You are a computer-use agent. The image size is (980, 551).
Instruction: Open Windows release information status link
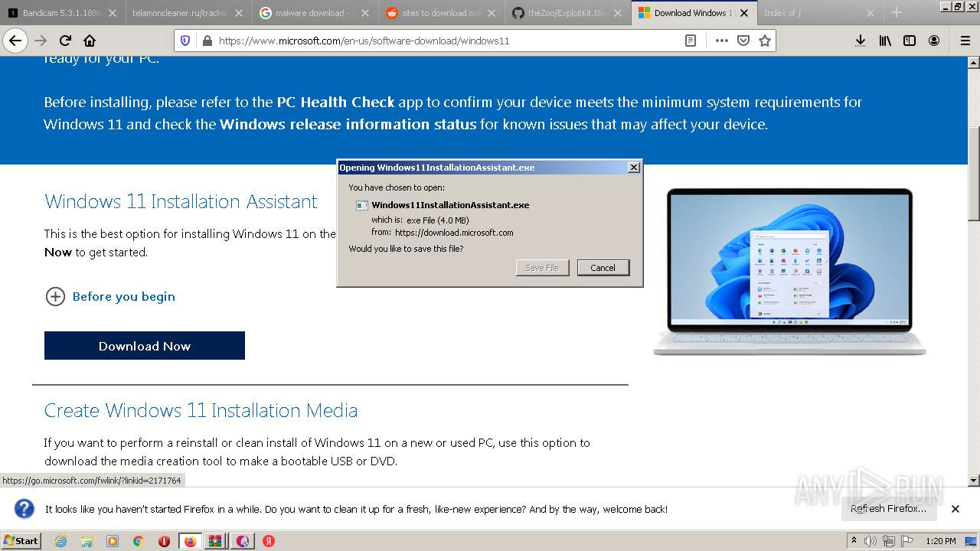click(x=348, y=124)
